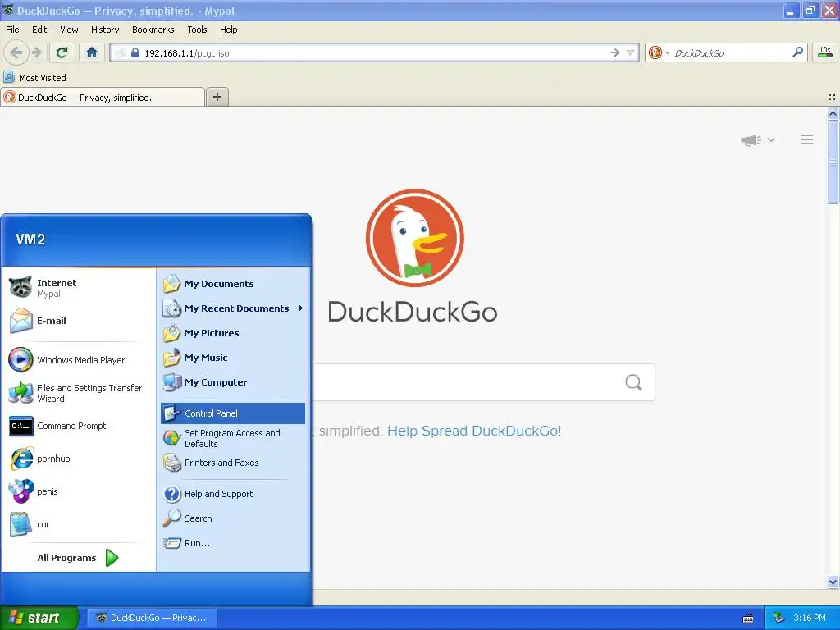
Task: Click the network tray icon near the clock
Action: (779, 619)
